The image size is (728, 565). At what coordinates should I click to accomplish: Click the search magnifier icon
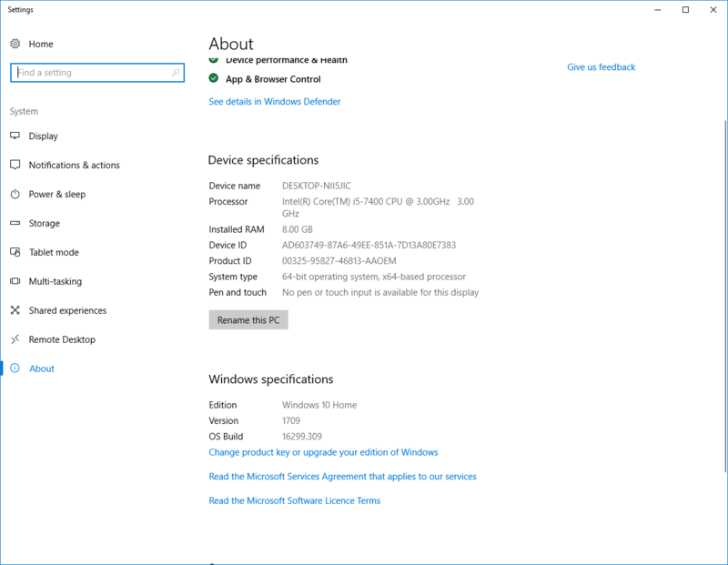[x=176, y=73]
